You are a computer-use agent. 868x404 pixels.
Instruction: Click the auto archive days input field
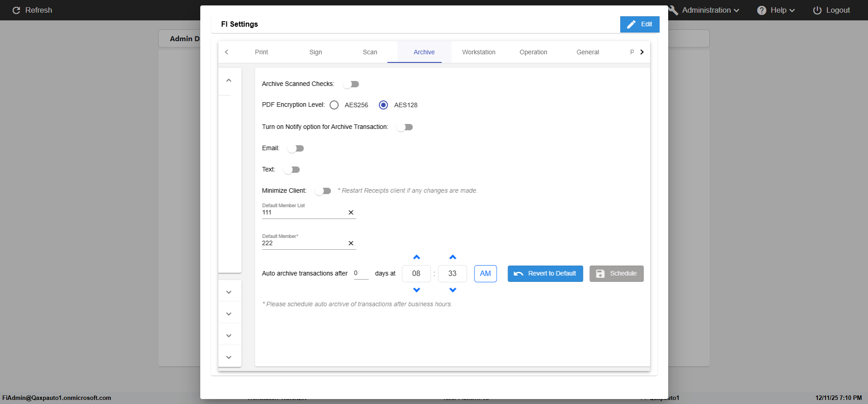(x=361, y=273)
